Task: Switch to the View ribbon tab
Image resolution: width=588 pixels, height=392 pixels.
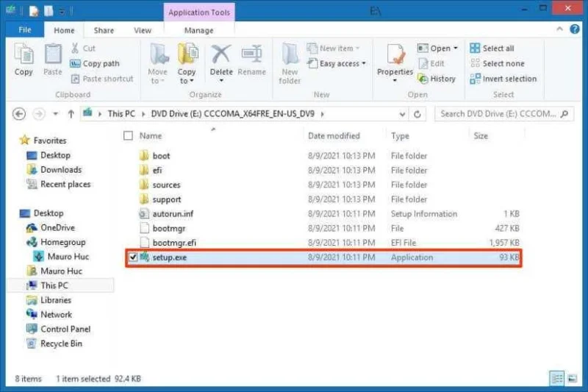Action: click(143, 30)
